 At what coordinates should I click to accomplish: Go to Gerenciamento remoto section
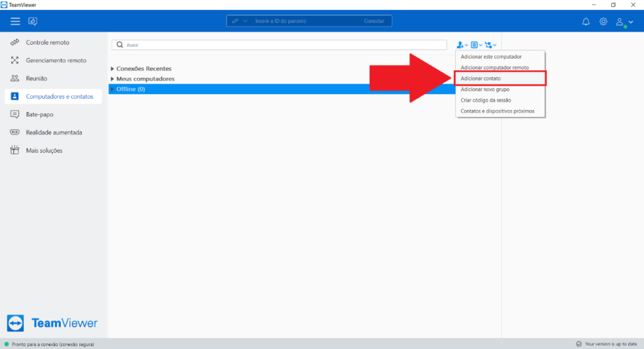56,60
